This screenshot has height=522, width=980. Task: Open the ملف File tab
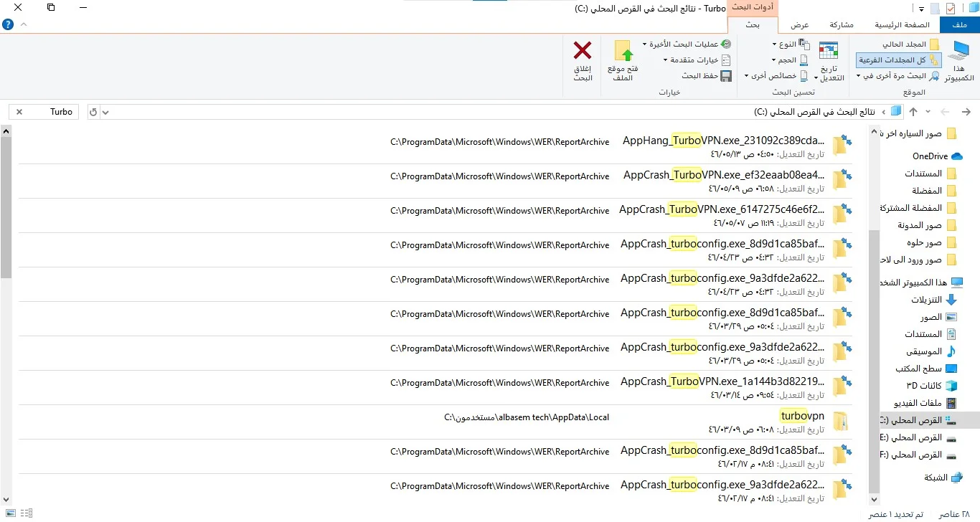[959, 24]
